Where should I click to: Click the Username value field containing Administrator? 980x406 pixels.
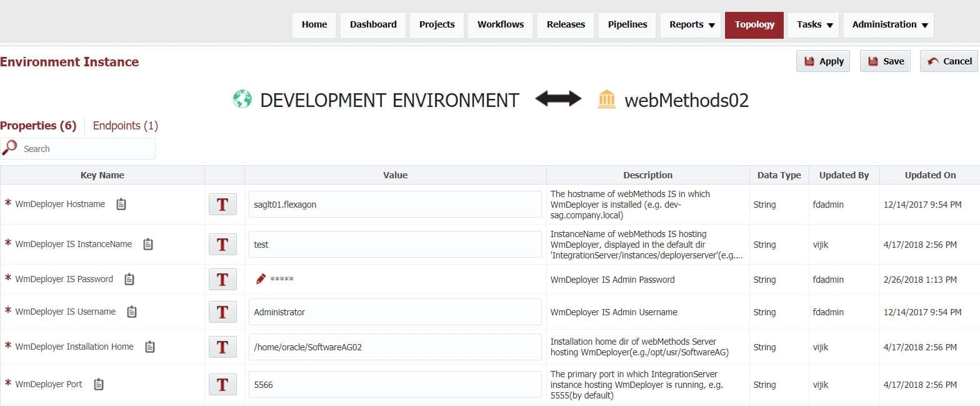point(395,312)
